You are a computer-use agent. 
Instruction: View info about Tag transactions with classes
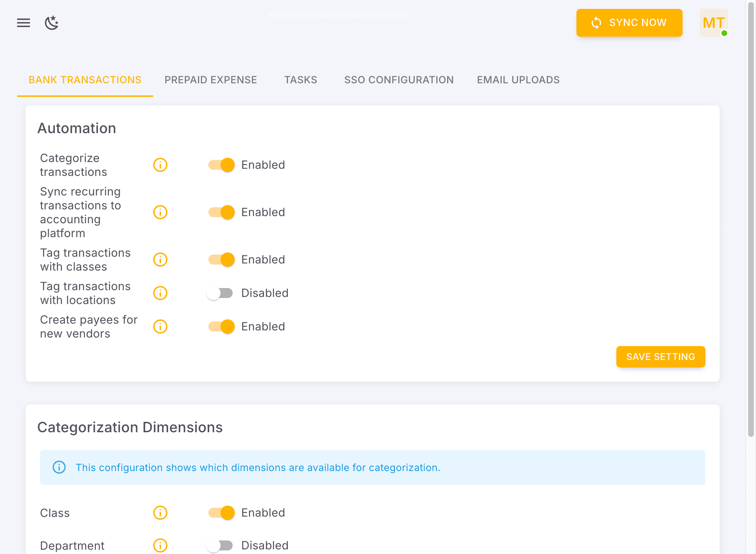[160, 260]
